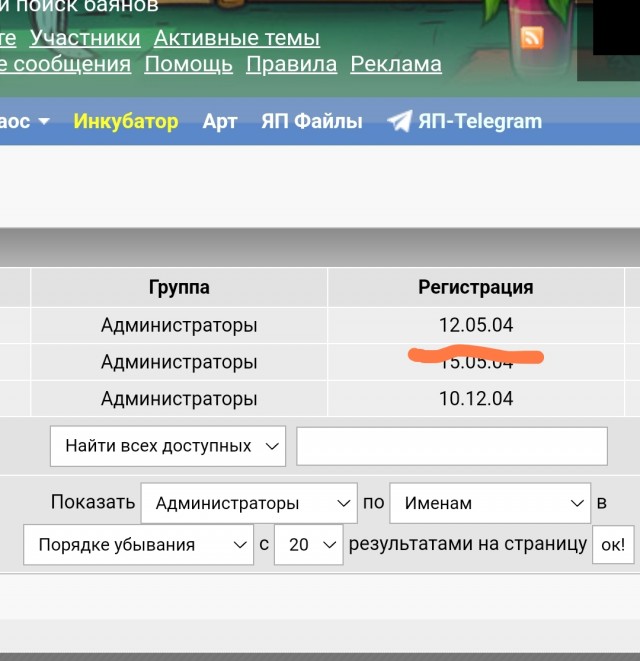Go to Активные темы

pyautogui.click(x=237, y=38)
